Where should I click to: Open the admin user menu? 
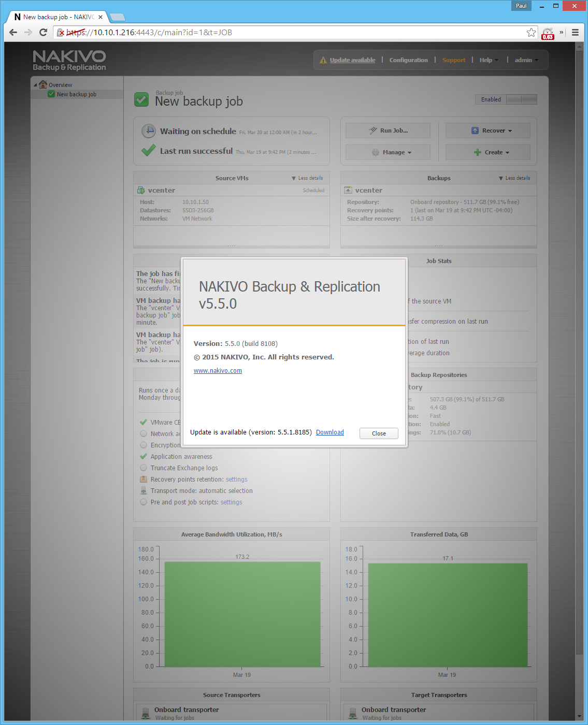[x=526, y=60]
